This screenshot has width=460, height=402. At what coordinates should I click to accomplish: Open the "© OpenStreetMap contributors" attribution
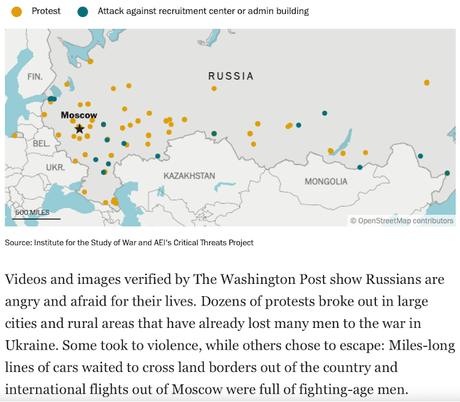[402, 221]
